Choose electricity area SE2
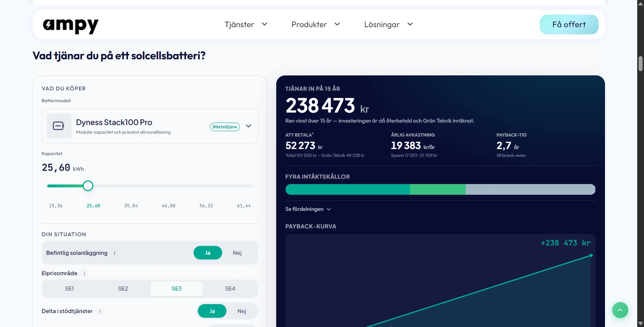 (x=123, y=289)
